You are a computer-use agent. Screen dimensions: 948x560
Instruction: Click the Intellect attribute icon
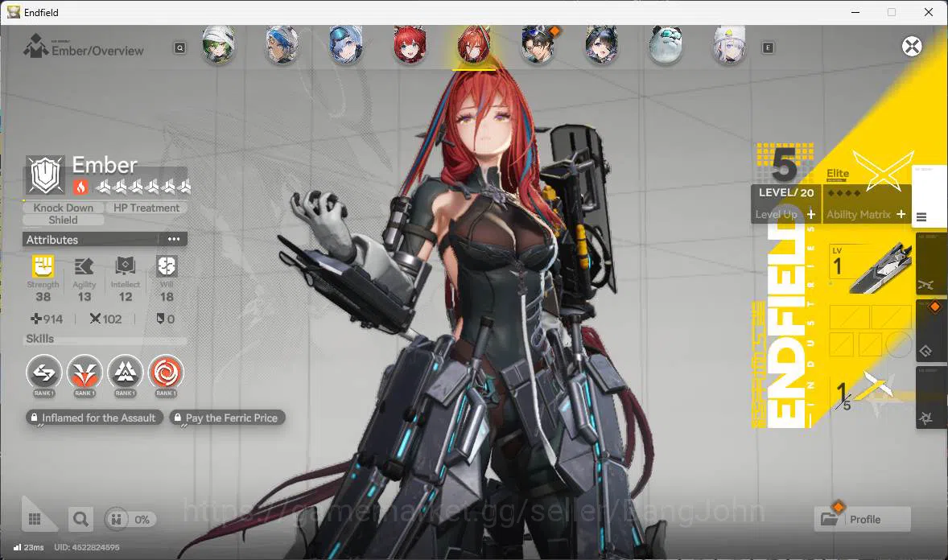126,266
